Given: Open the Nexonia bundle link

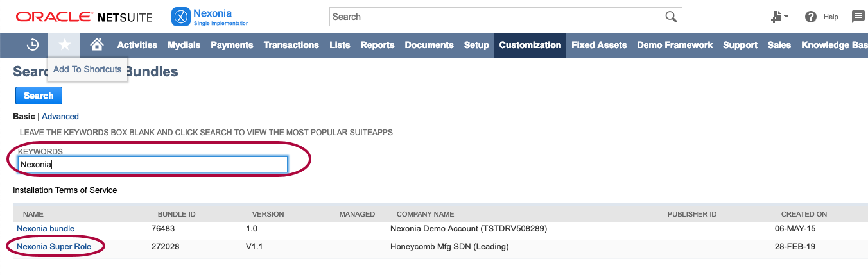Looking at the screenshot, I should point(46,229).
